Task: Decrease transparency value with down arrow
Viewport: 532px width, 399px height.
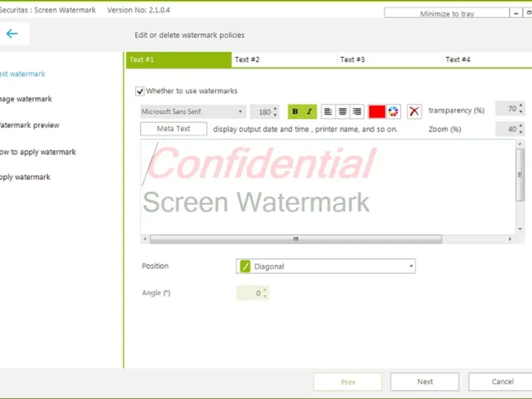Action: click(x=521, y=112)
